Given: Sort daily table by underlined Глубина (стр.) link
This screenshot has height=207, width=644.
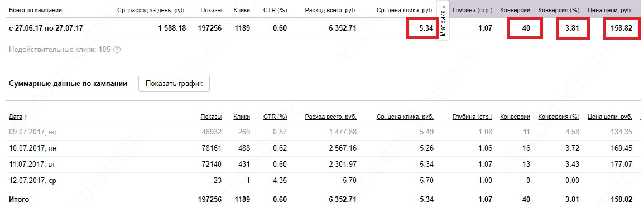Looking at the screenshot, I should coord(472,117).
